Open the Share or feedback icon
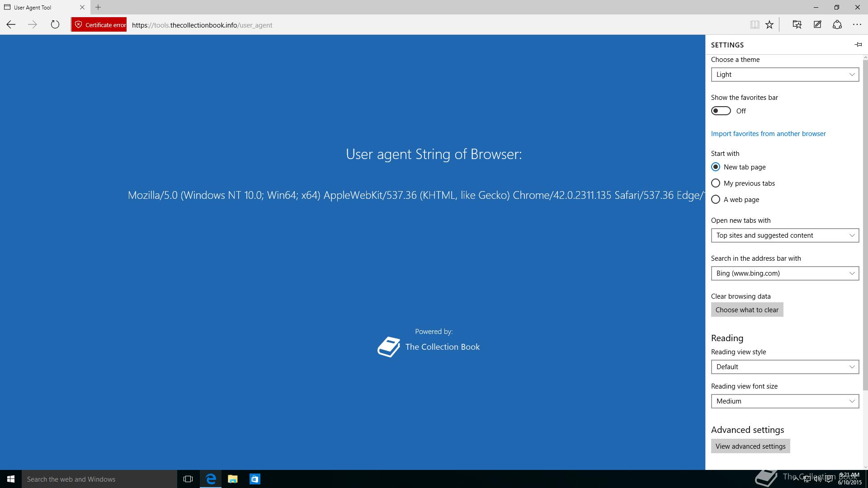The image size is (868, 488). pyautogui.click(x=837, y=25)
